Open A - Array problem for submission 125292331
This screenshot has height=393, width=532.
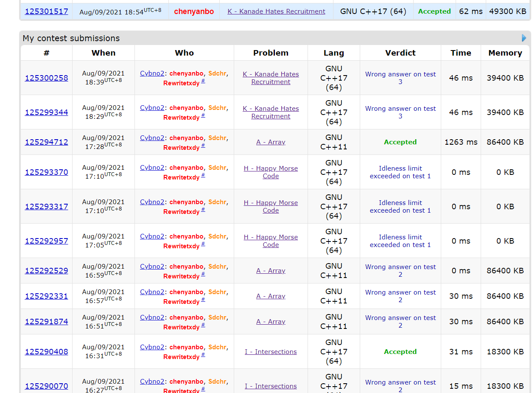[271, 296]
